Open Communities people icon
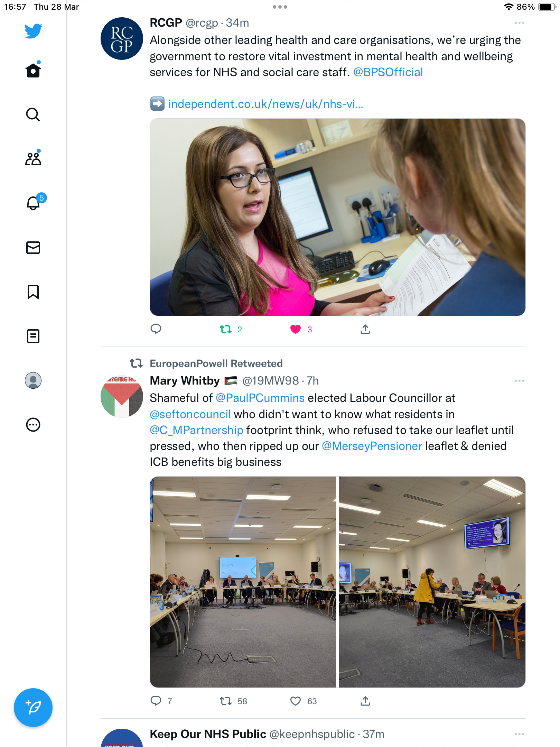Screen dimensions: 560x747 tap(33, 158)
